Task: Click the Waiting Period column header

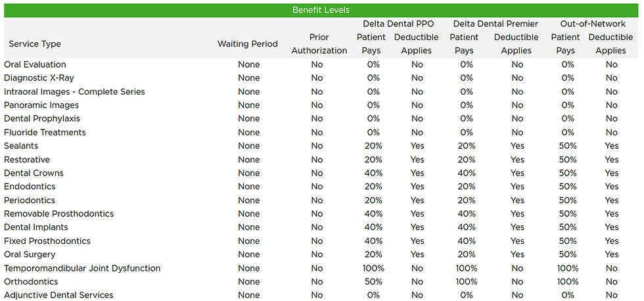Action: click(x=248, y=44)
